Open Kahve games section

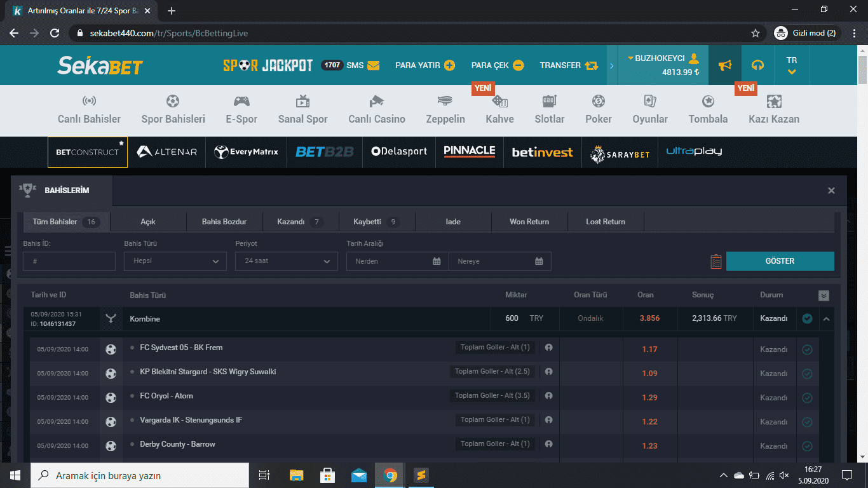tap(500, 110)
